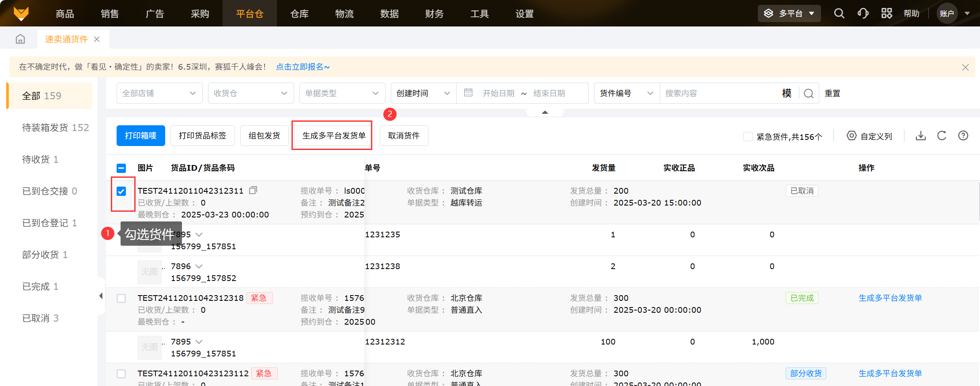The height and width of the screenshot is (386, 980).
Task: Run search with the filter magnifier icon
Action: click(x=809, y=94)
